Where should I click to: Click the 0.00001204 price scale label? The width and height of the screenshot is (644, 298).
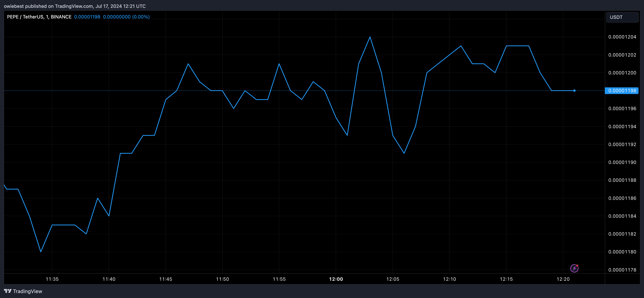click(x=622, y=37)
